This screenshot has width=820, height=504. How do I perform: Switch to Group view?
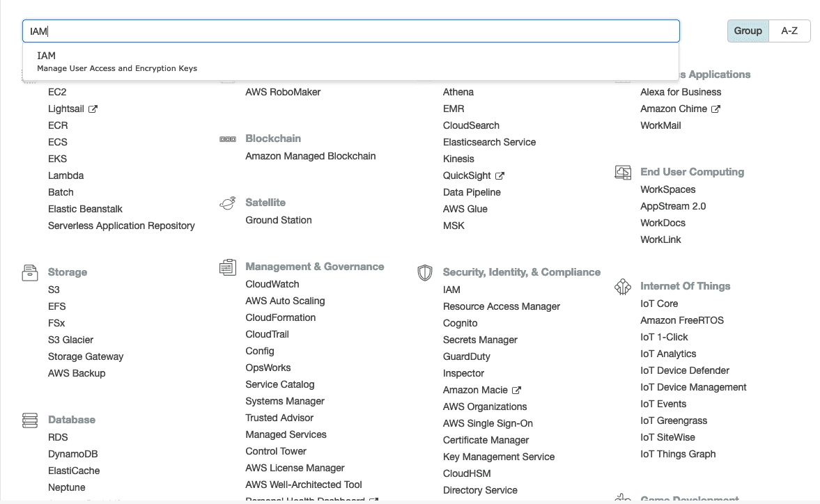(748, 31)
